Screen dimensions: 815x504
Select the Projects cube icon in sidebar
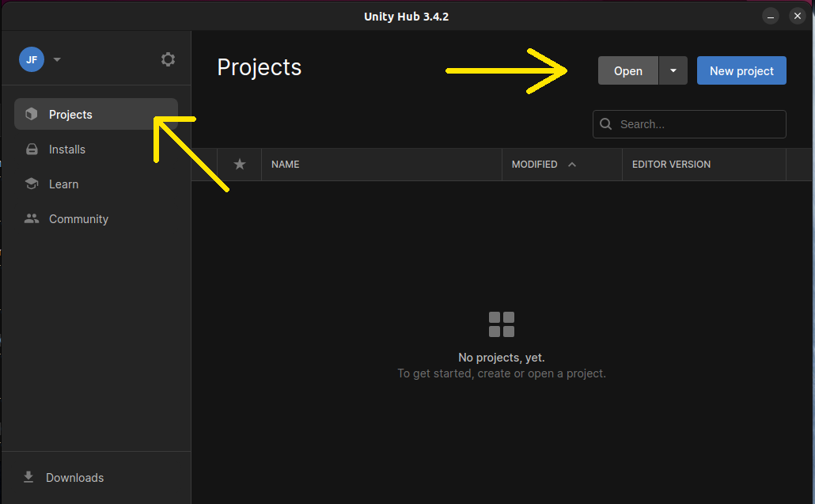32,114
